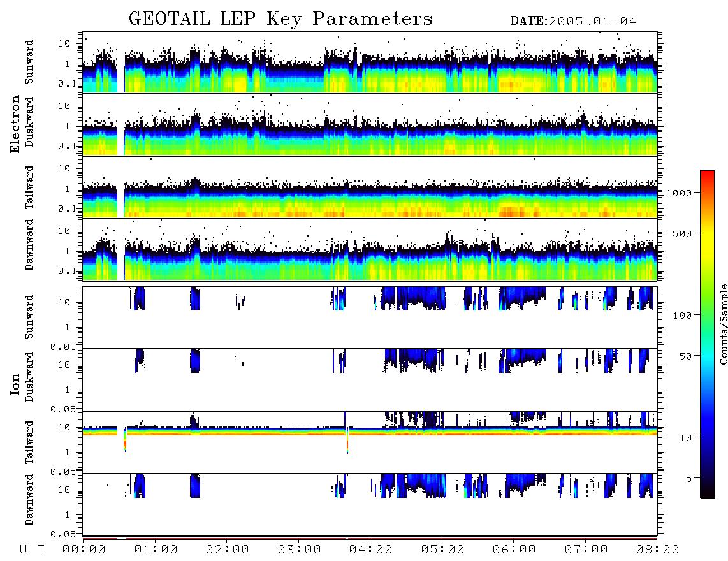728x561 pixels.
Task: Open the Electron Duskward spectrogram panel
Action: click(370, 124)
